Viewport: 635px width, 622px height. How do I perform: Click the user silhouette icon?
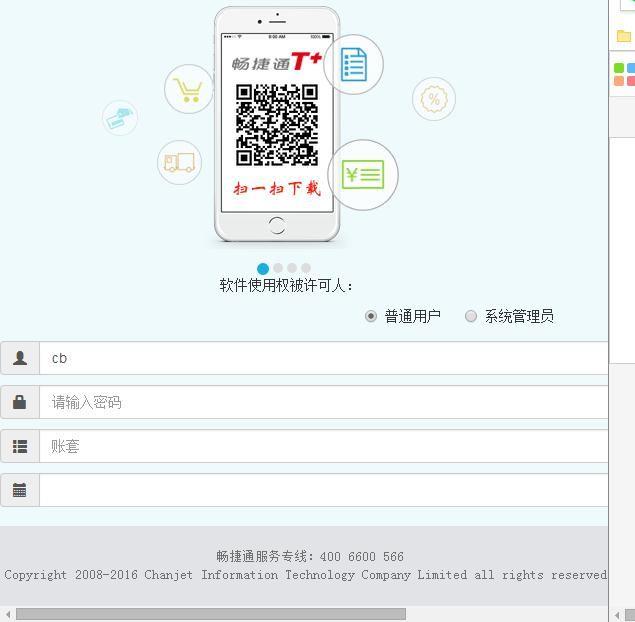coord(20,358)
